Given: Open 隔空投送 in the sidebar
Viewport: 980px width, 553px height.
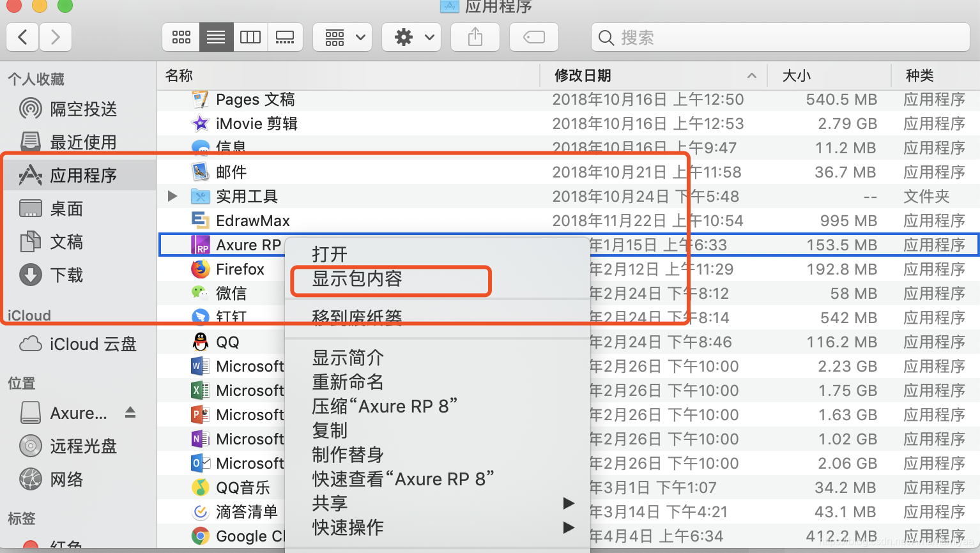Looking at the screenshot, I should (x=79, y=109).
